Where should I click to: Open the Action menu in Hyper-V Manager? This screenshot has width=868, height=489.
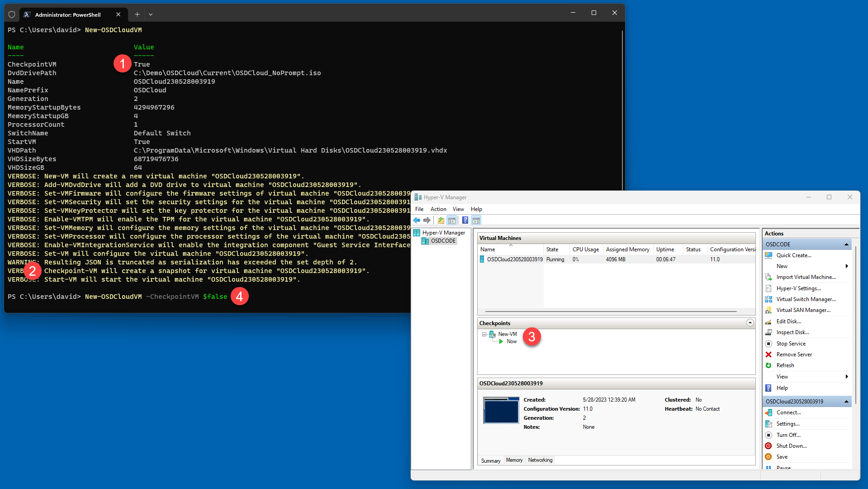pyautogui.click(x=438, y=209)
